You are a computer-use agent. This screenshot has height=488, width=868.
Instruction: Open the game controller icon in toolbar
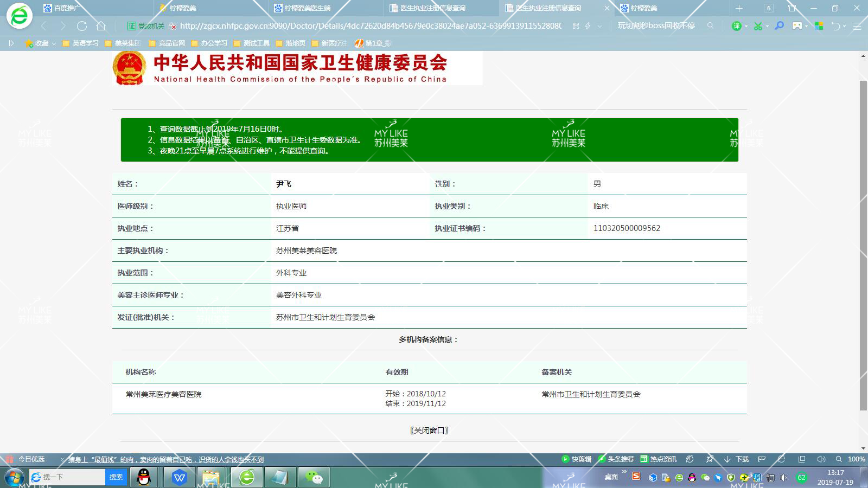pos(797,26)
